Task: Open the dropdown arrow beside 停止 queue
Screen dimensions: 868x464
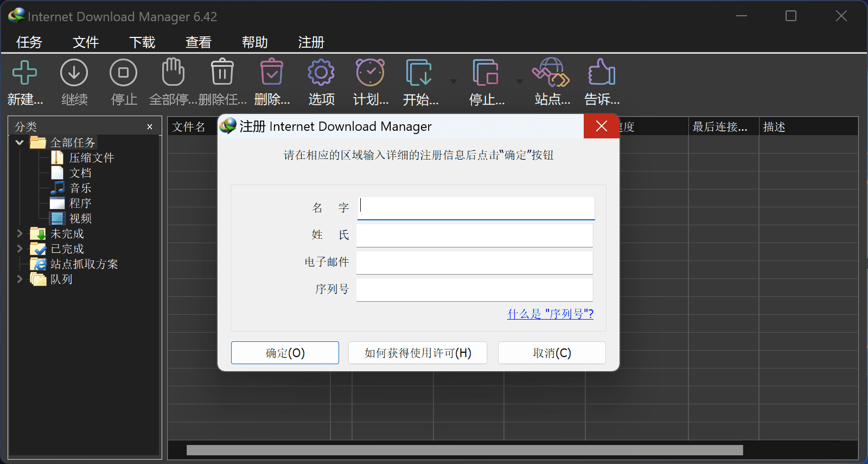Action: pos(520,81)
